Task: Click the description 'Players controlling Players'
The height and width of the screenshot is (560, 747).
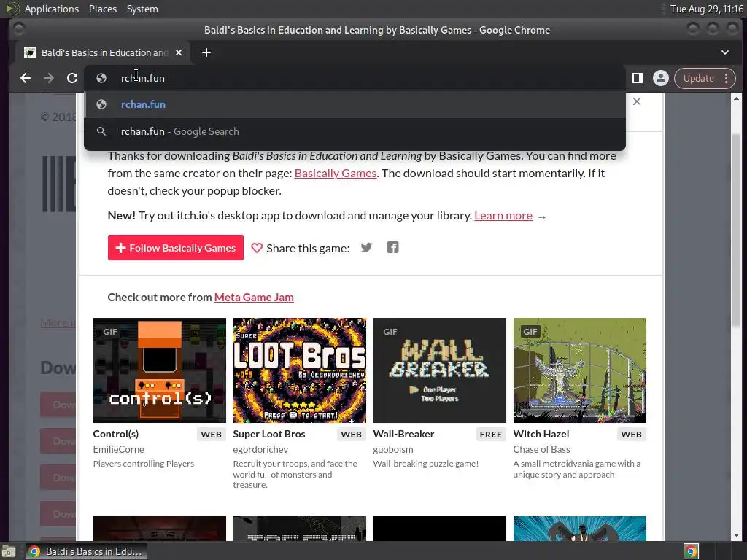Action: pyautogui.click(x=144, y=464)
